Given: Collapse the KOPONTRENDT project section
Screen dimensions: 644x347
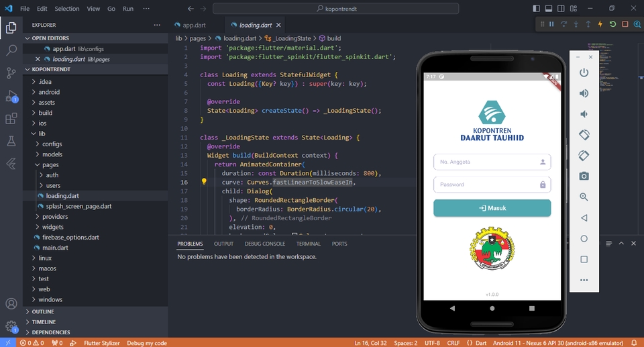Looking at the screenshot, I should [x=95, y=69].
